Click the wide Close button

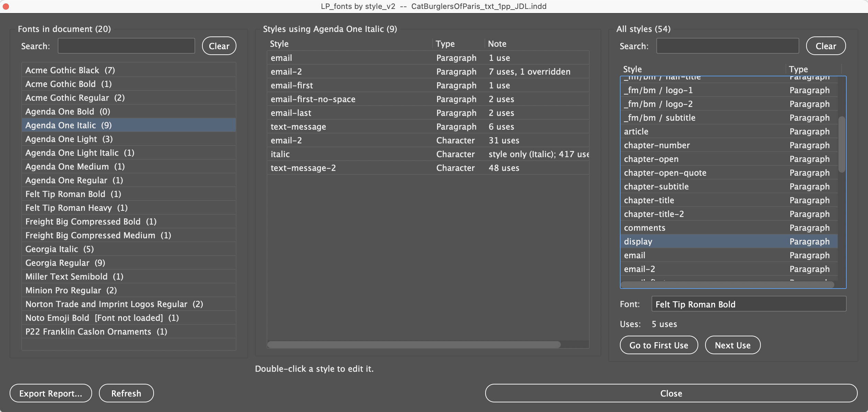[x=671, y=393]
